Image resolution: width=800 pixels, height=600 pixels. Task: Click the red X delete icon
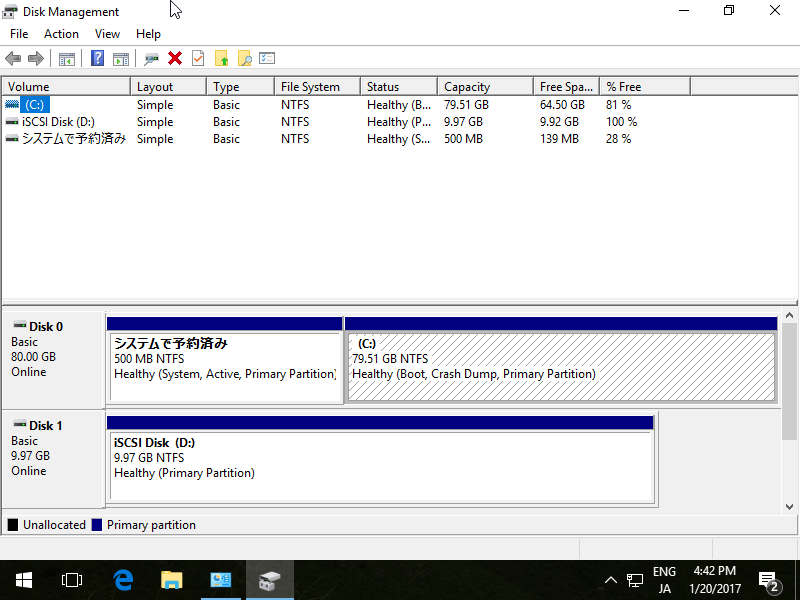point(175,58)
